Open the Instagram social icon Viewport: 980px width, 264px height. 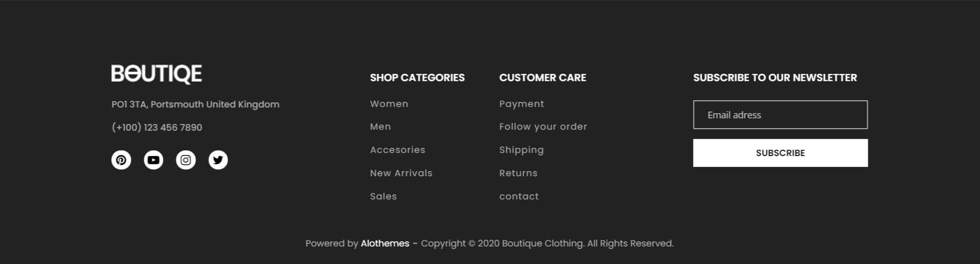pos(186,160)
